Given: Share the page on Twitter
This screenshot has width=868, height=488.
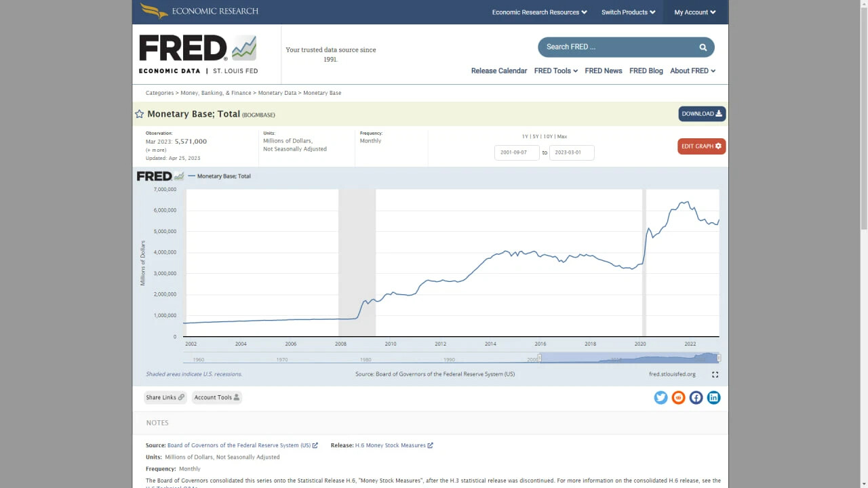Looking at the screenshot, I should [660, 398].
